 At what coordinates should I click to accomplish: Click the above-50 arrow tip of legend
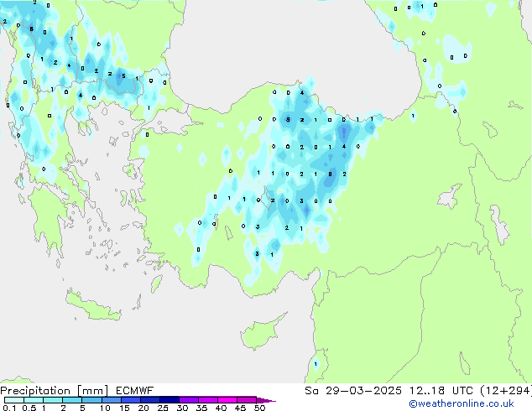coord(266,400)
